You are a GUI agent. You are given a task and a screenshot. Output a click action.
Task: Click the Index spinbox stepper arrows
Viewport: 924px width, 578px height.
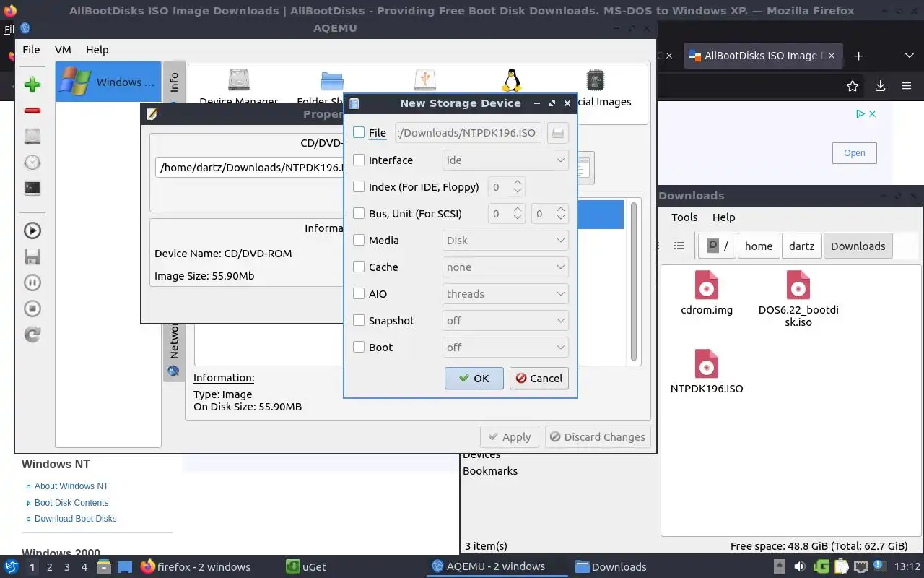pos(518,187)
